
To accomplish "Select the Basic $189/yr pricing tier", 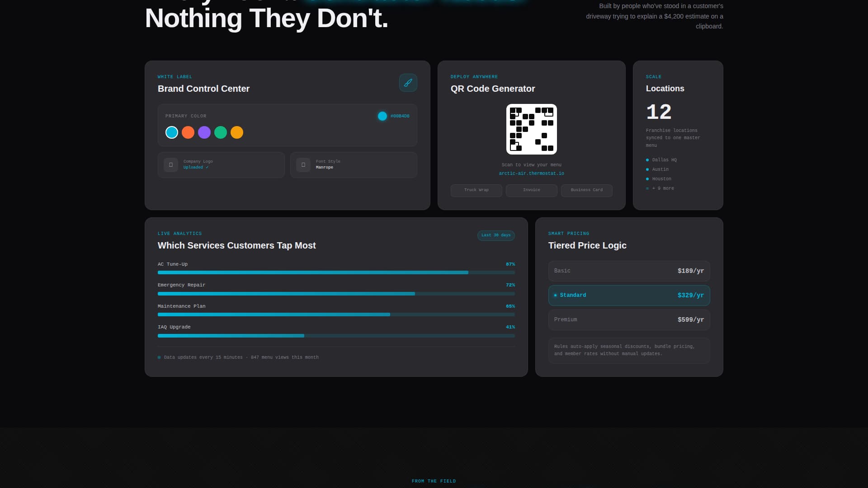I will [629, 271].
